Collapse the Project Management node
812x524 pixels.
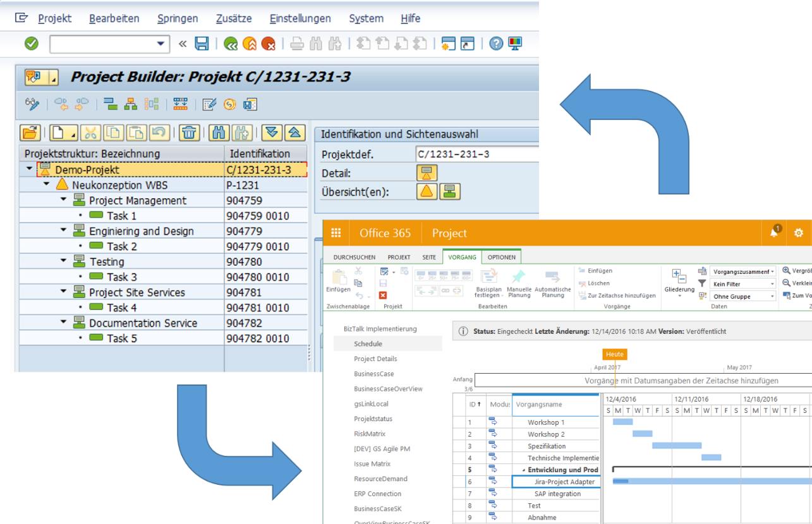tap(63, 200)
